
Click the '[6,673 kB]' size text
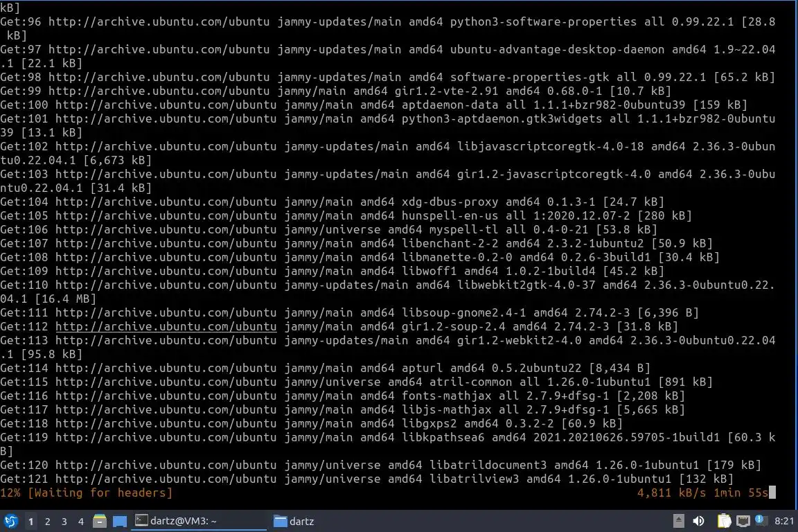click(118, 160)
